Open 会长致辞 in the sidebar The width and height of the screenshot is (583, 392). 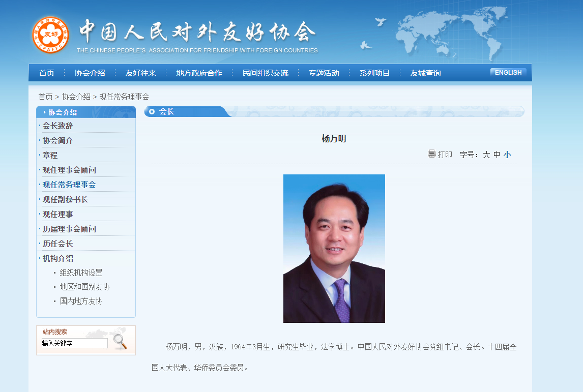pos(57,126)
